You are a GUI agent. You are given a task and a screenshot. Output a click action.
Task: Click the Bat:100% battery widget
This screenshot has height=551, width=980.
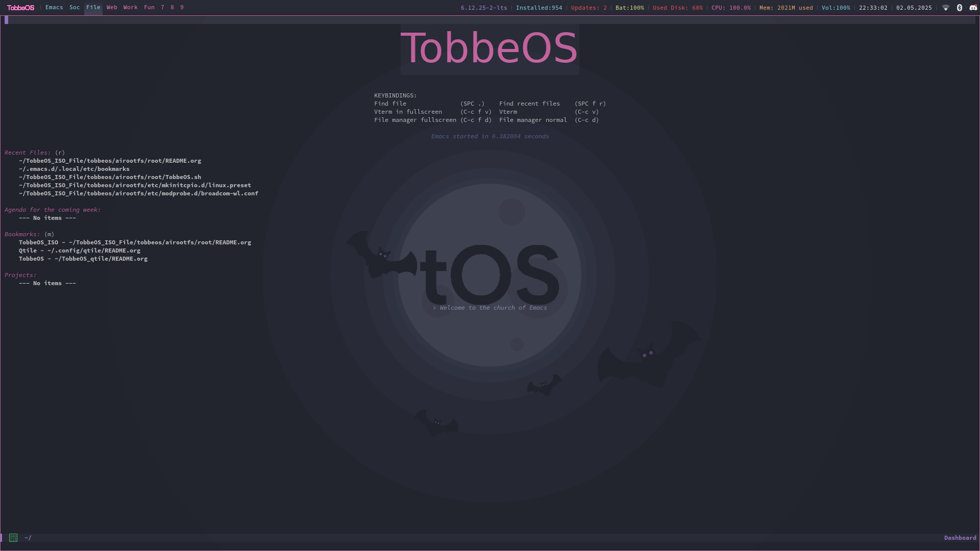[x=630, y=8]
